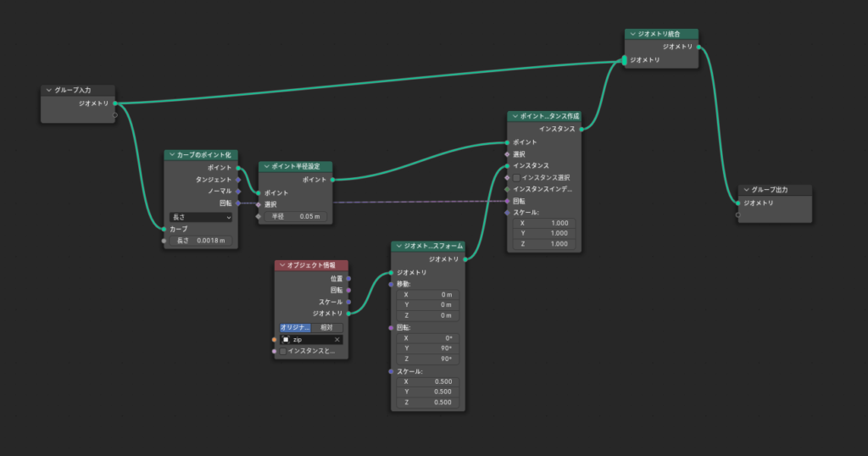The width and height of the screenshot is (868, 456).
Task: Click スケール X 1.000 field in ポイント...タンス作成
Action: 544,224
